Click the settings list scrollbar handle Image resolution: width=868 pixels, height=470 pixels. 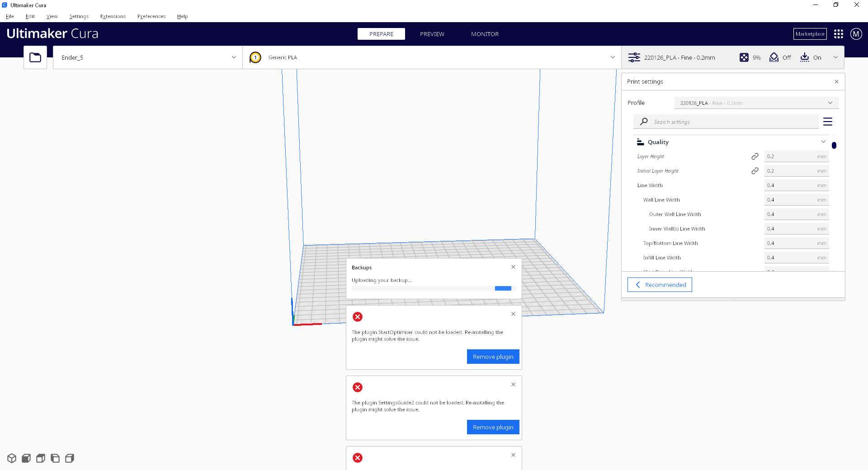(834, 146)
